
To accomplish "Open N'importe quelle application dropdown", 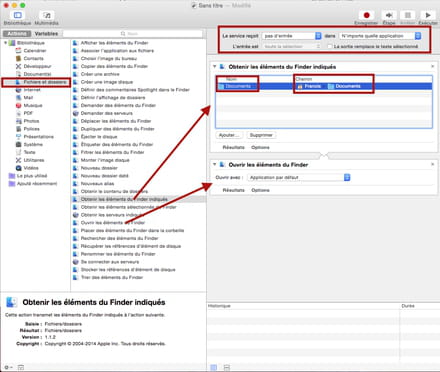I will pyautogui.click(x=380, y=36).
